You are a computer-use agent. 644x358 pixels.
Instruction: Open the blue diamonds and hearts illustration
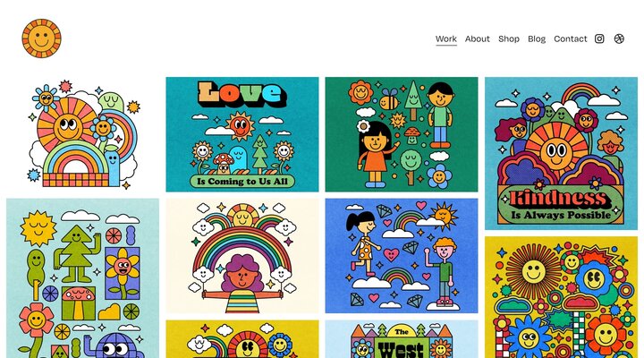tap(402, 256)
